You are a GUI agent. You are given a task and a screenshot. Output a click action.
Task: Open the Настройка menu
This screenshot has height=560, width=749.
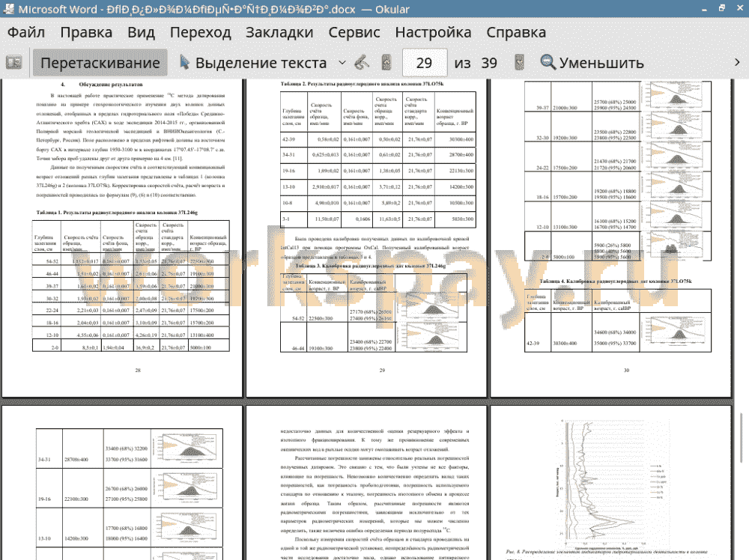[433, 32]
